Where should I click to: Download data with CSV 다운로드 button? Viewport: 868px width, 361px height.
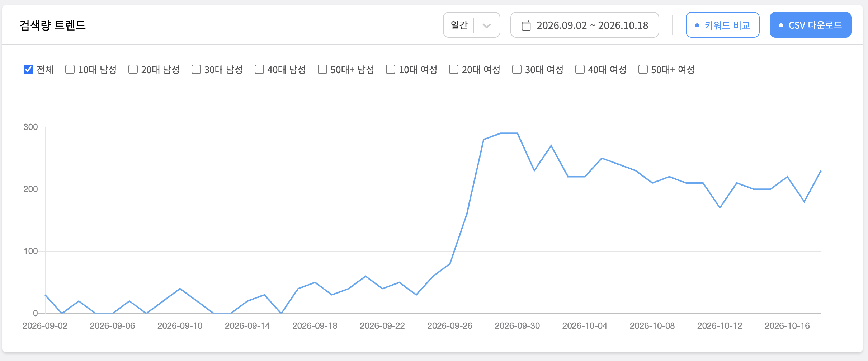(810, 25)
